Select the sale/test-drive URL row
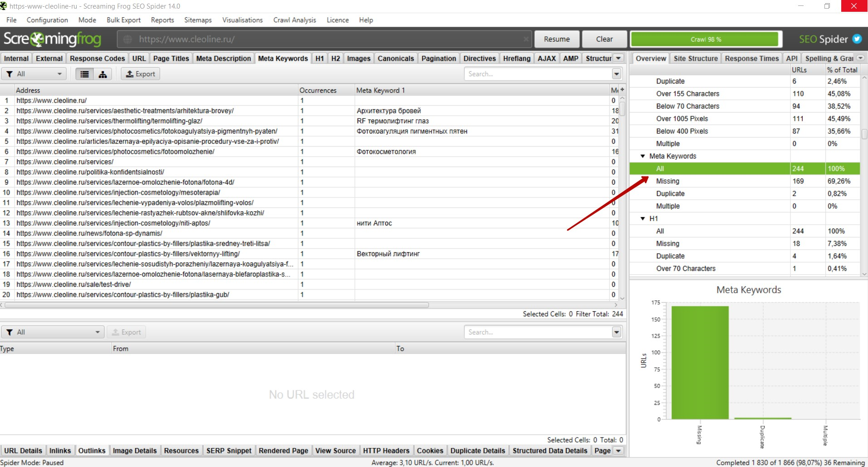 (x=310, y=285)
